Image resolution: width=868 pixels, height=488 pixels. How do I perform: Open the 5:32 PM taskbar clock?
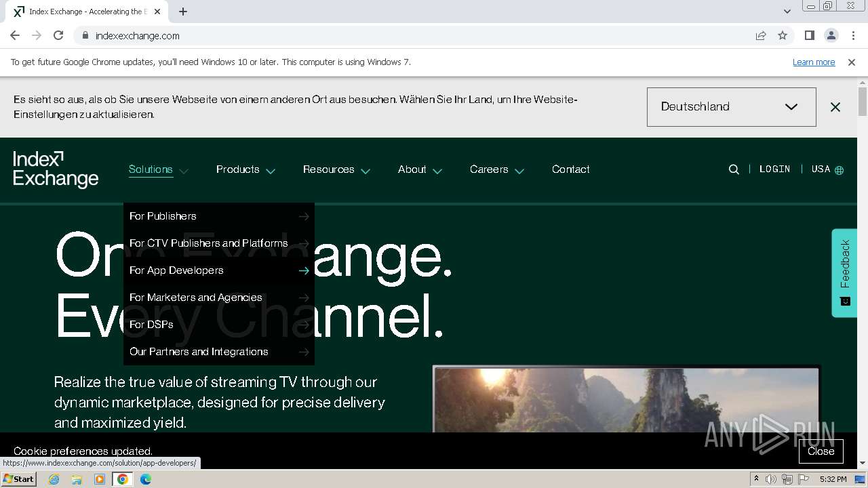(x=833, y=479)
